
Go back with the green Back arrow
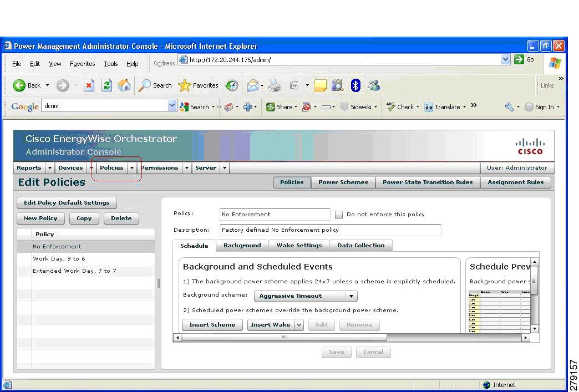coord(27,85)
